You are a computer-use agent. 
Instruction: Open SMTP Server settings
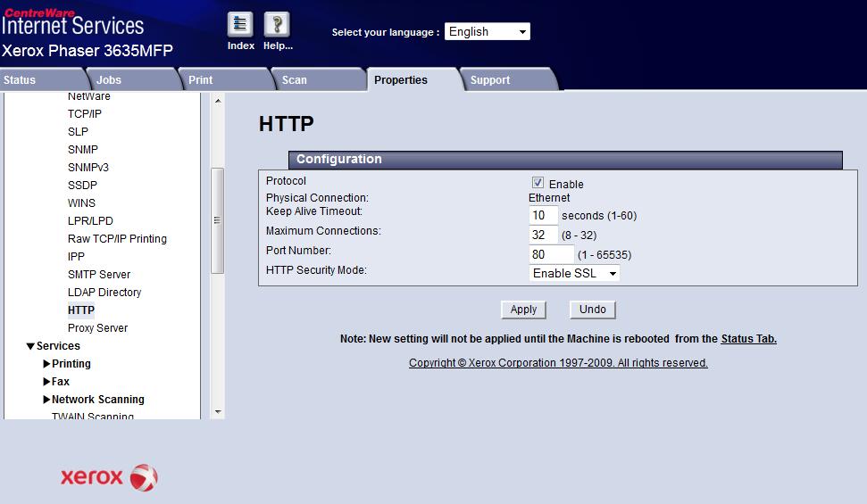(99, 274)
